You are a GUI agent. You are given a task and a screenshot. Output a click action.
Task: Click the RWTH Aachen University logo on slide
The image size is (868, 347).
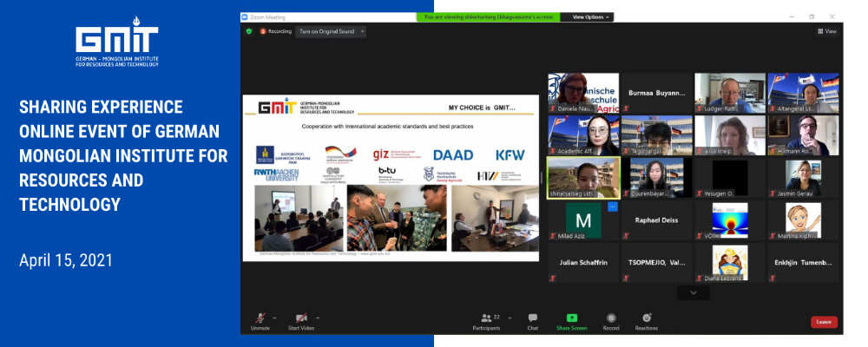point(276,175)
